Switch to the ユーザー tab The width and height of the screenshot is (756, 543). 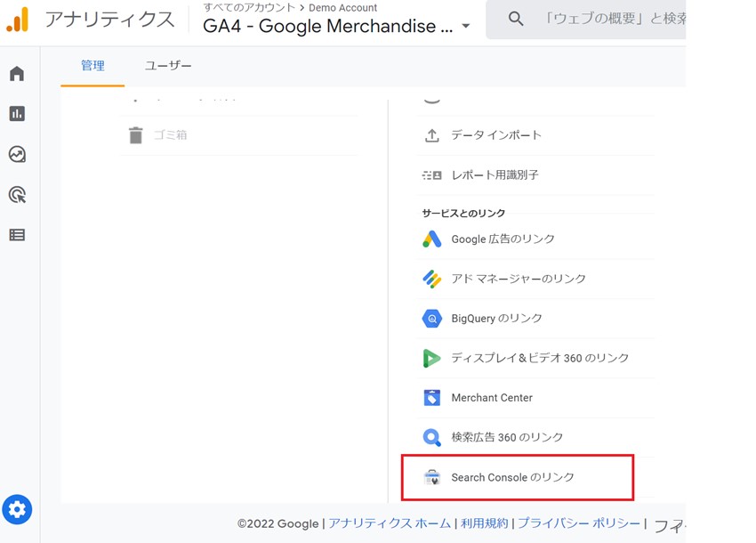tap(167, 65)
